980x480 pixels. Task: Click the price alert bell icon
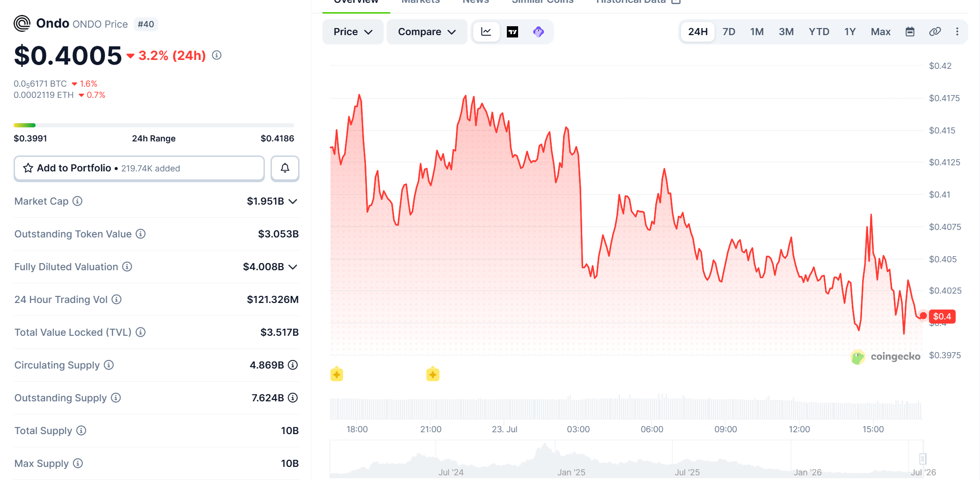[285, 168]
